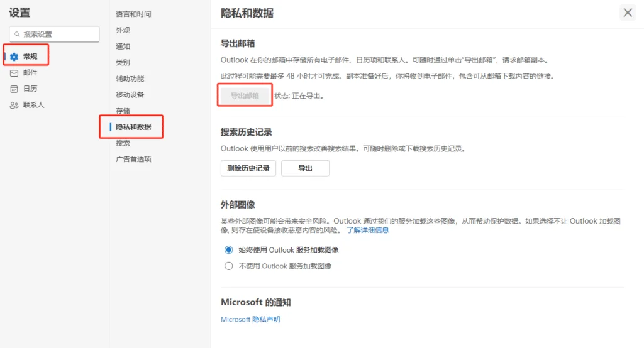Click 导出 button for search history

[305, 168]
